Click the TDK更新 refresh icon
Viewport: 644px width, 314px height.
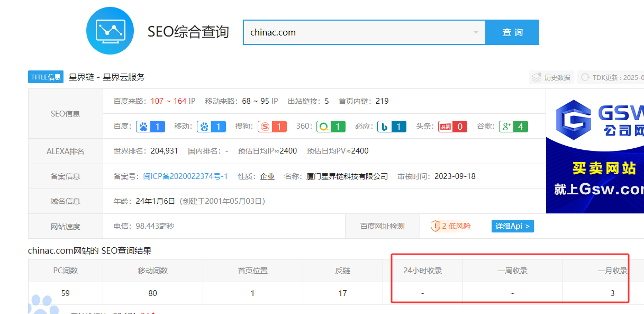pyautogui.click(x=585, y=77)
